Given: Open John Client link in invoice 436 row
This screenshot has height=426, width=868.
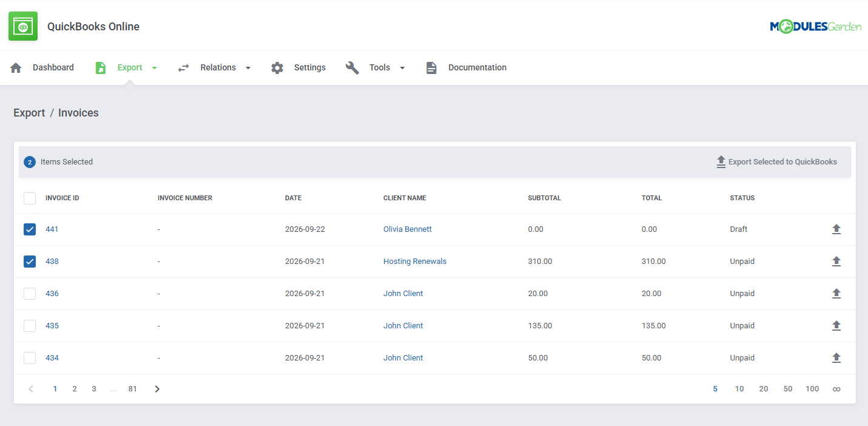Looking at the screenshot, I should click(x=403, y=294).
